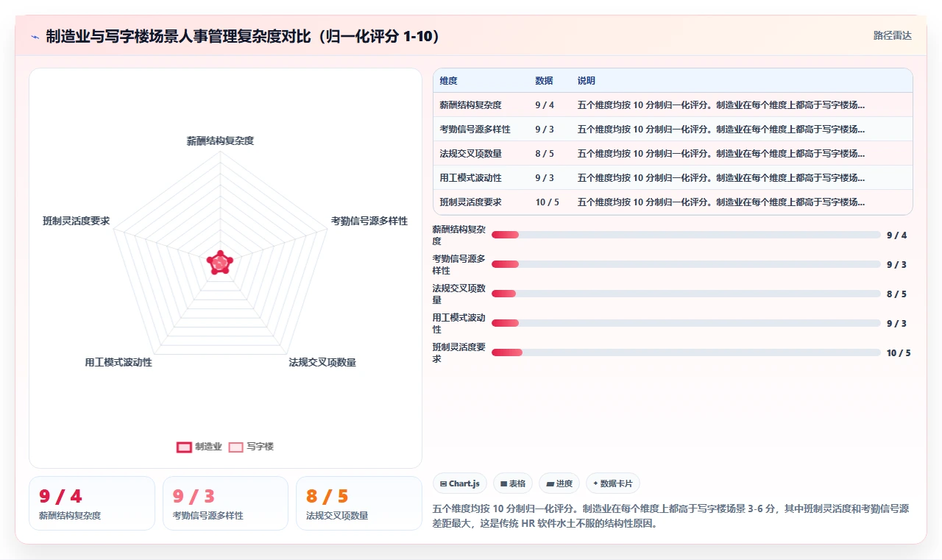Toggle 制造业 legend item in radar chart
Screen dimensions: 942x560
199,447
